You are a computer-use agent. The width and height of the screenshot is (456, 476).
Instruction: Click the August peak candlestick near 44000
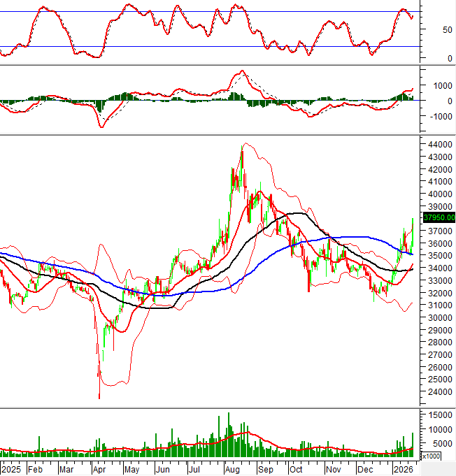[242, 147]
